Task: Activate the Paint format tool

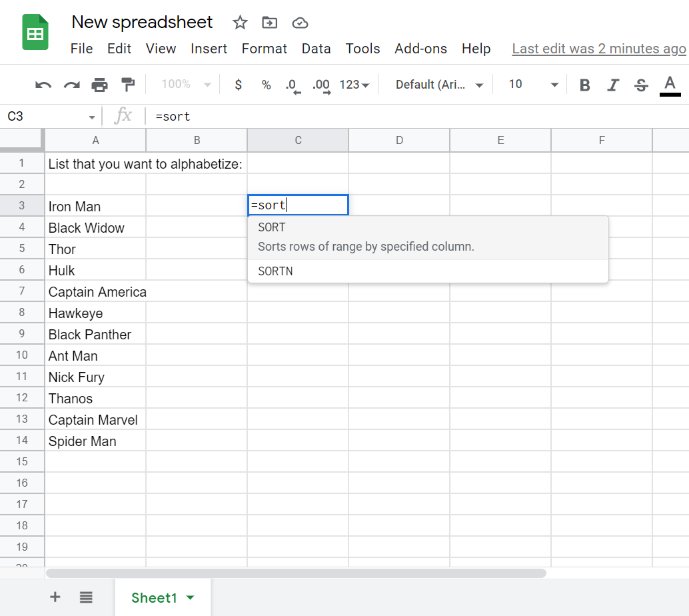Action: (128, 85)
